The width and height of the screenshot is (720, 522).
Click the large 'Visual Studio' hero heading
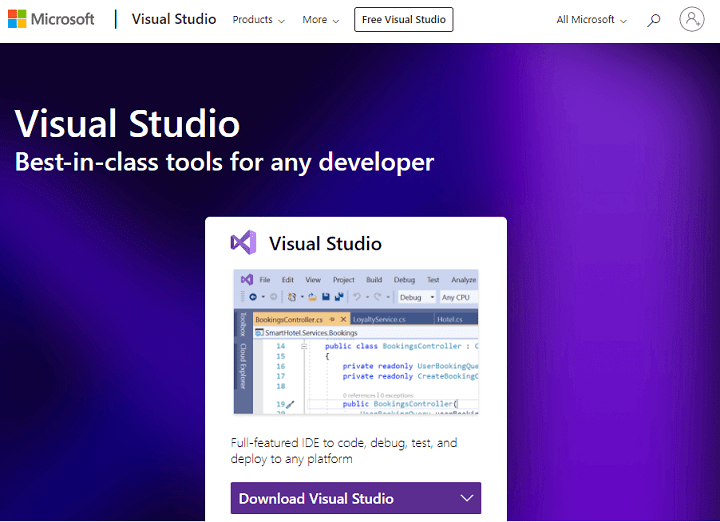pyautogui.click(x=127, y=123)
